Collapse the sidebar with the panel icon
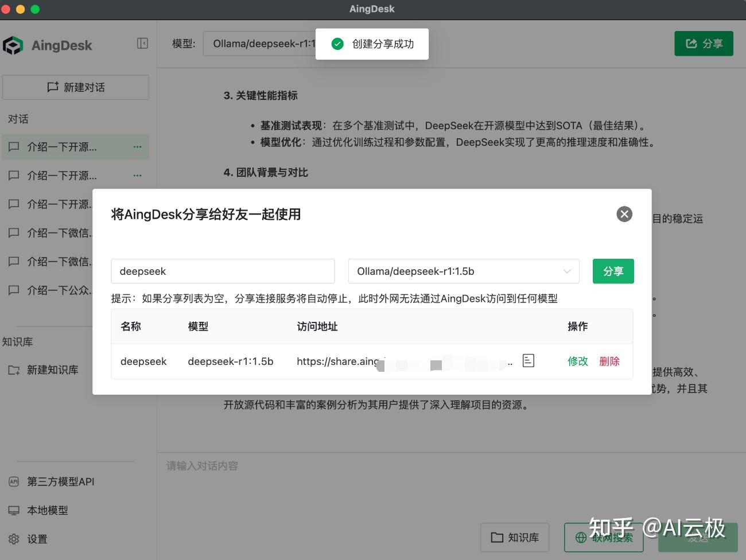Image resolution: width=746 pixels, height=560 pixels. [142, 43]
